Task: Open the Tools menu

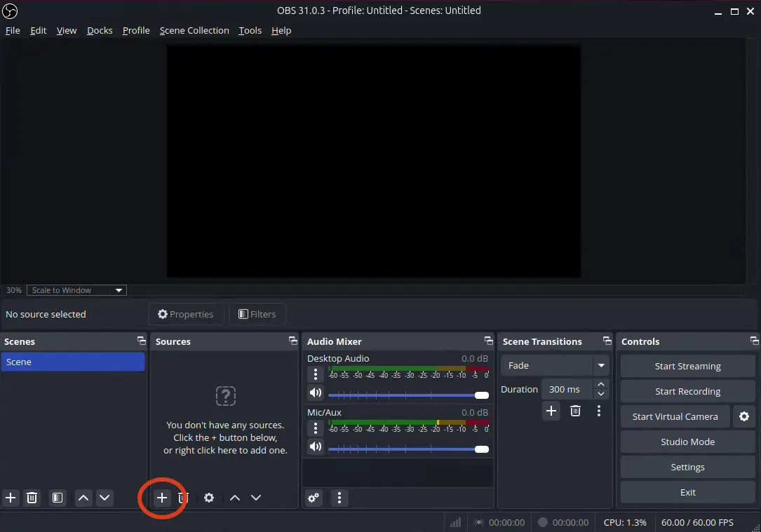Action: 250,31
